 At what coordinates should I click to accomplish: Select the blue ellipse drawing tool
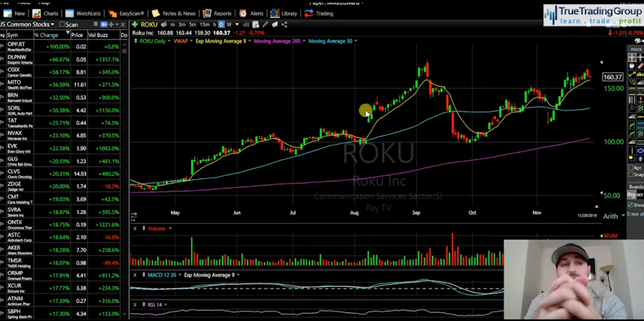pyautogui.click(x=641, y=150)
